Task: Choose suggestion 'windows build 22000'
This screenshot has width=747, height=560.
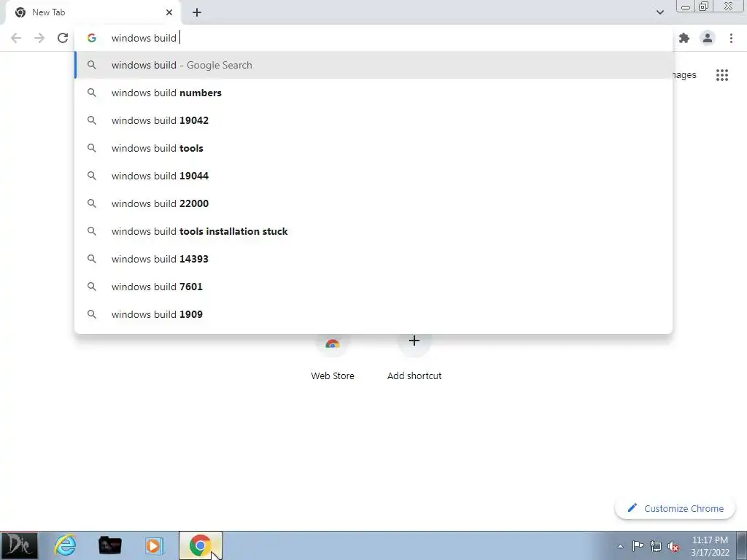Action: coord(373,203)
